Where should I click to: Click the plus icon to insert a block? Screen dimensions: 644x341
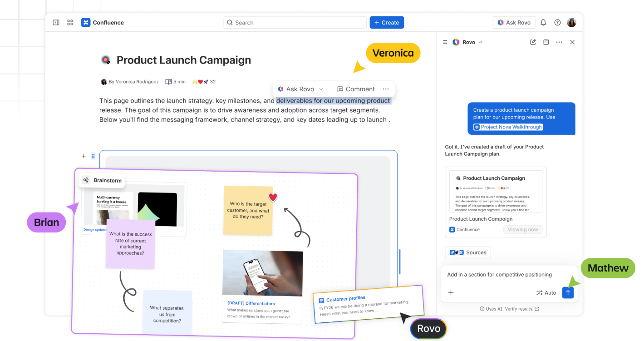pyautogui.click(x=84, y=156)
